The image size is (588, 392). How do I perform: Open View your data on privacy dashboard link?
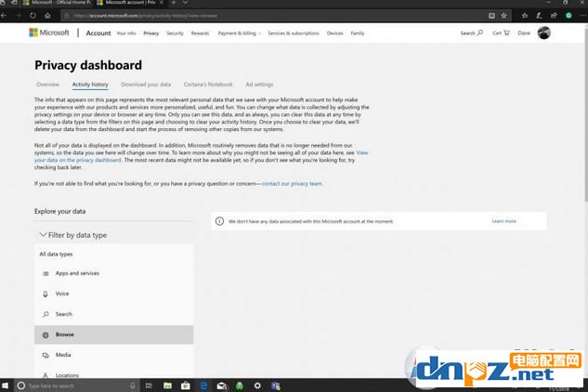pyautogui.click(x=78, y=160)
